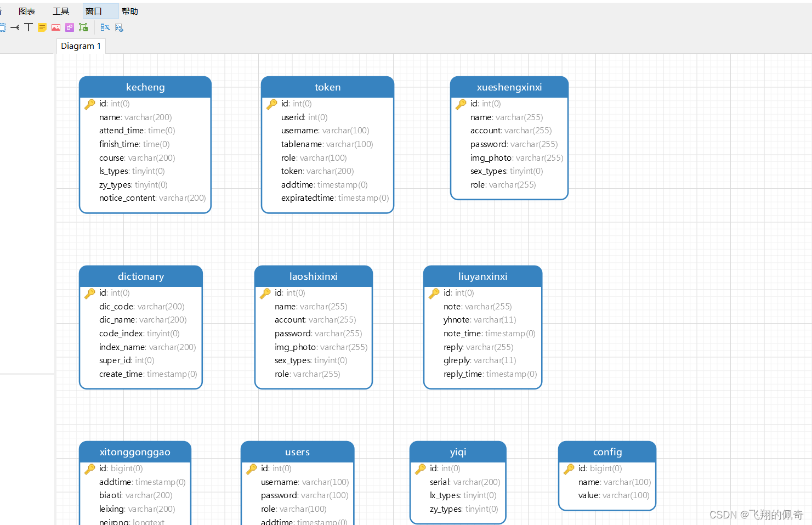Select the token table header
The width and height of the screenshot is (812, 525).
click(327, 87)
